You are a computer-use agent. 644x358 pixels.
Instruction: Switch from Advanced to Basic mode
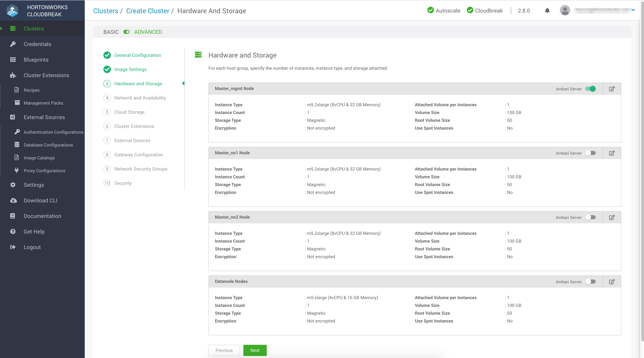[x=126, y=32]
